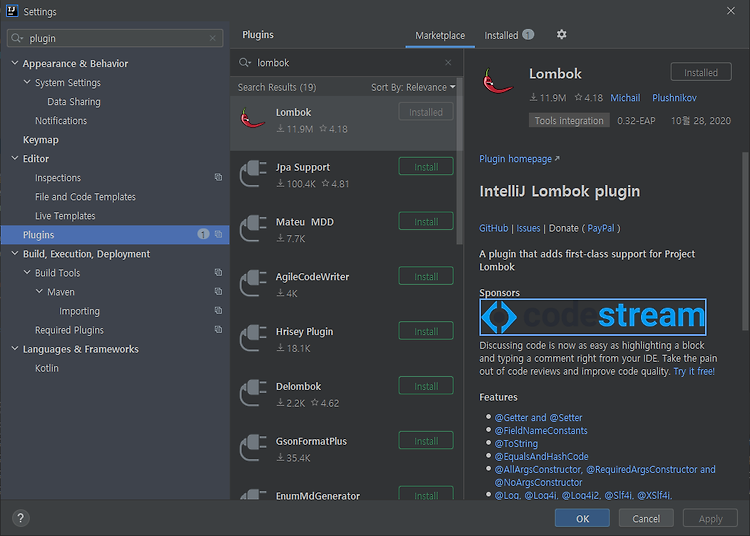Install the AgileCodeWriter plugin

pos(426,276)
